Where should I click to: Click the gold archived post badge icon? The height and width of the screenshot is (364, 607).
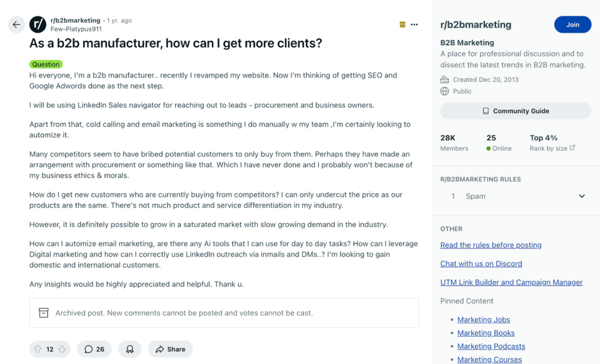click(x=402, y=24)
